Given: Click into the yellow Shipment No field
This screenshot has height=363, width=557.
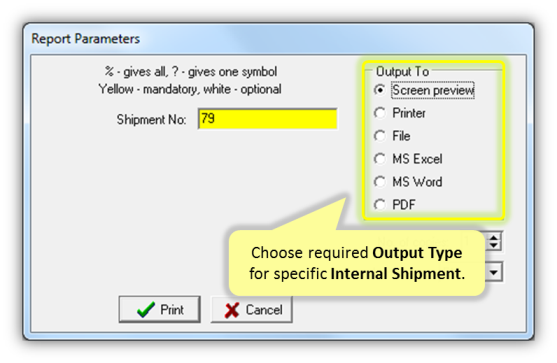Looking at the screenshot, I should (267, 119).
